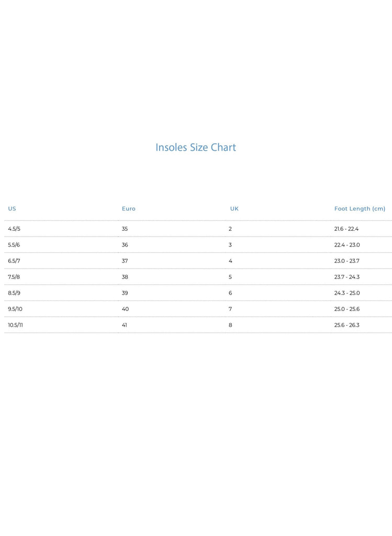This screenshot has width=392, height=536.
Task: Click foot length 21.6 - 22.4 value
Action: (346, 229)
